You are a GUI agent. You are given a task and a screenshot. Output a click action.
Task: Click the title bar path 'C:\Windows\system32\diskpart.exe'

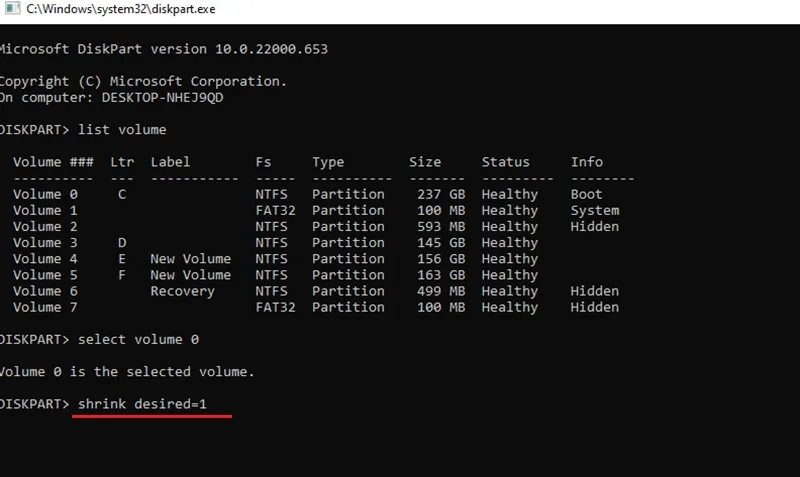click(x=121, y=9)
